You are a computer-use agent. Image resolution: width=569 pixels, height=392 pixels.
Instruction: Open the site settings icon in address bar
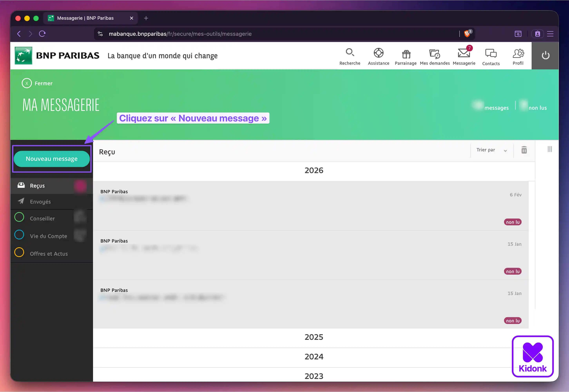(100, 34)
